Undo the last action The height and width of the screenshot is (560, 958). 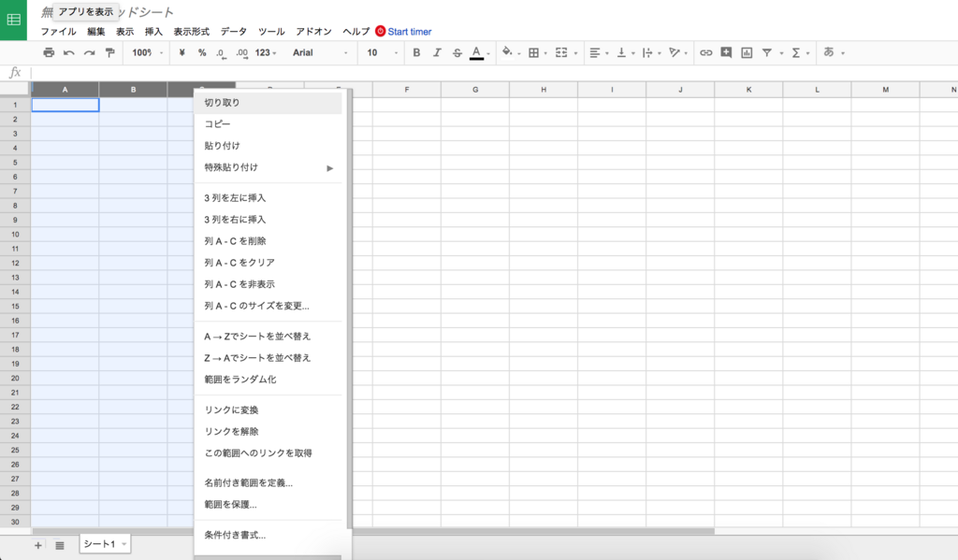(69, 52)
